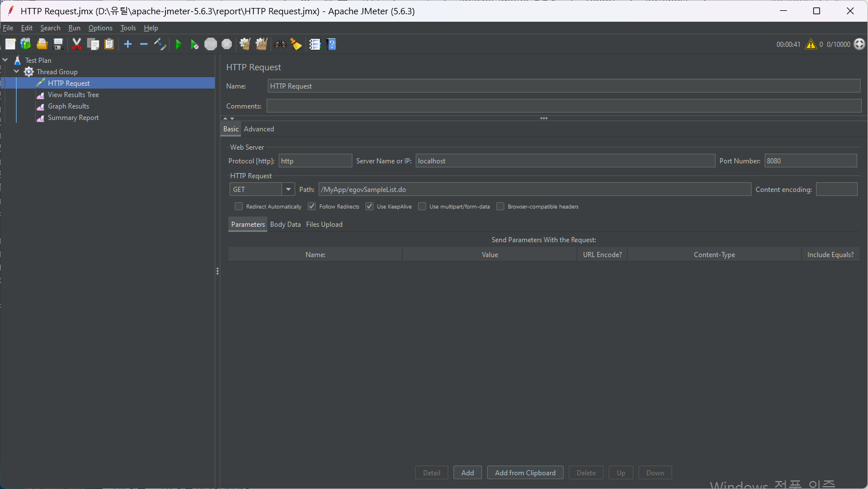Click Start no pauses icon
The width and height of the screenshot is (868, 489).
click(x=195, y=44)
